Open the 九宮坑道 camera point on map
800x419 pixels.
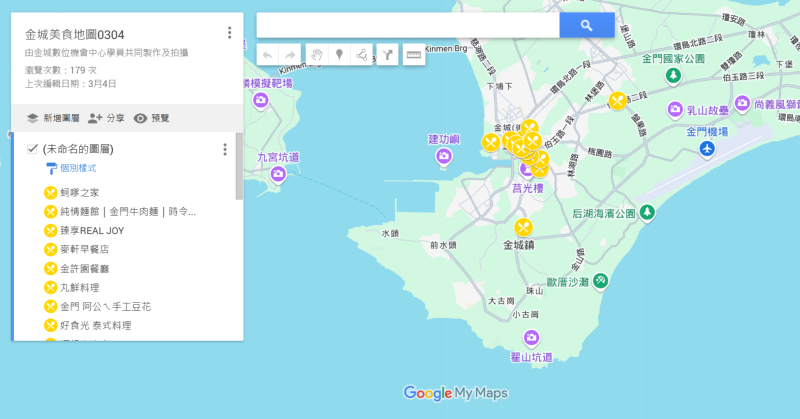(278, 174)
